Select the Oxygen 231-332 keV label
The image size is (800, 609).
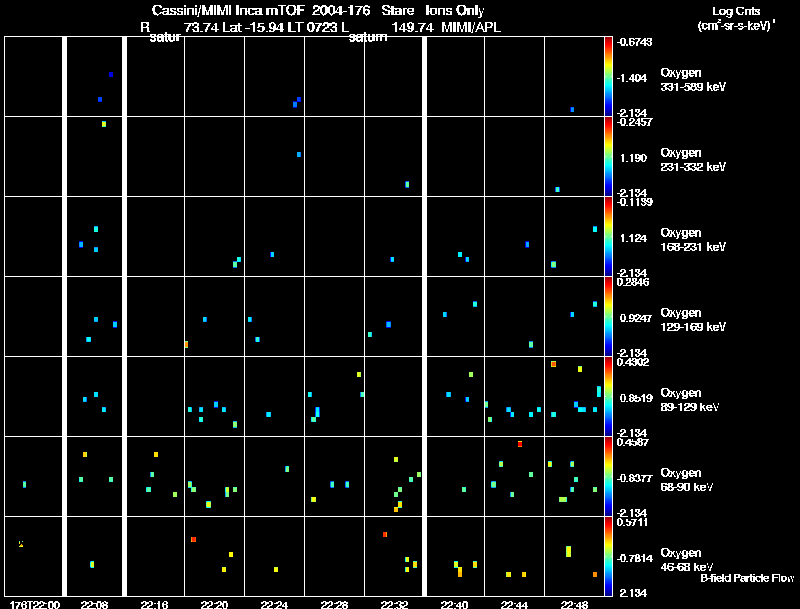[x=693, y=160]
